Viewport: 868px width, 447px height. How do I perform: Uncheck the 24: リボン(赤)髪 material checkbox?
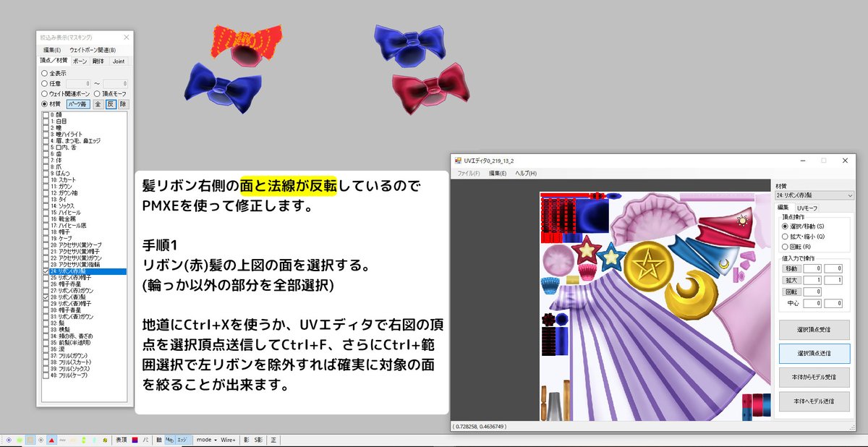tap(46, 271)
